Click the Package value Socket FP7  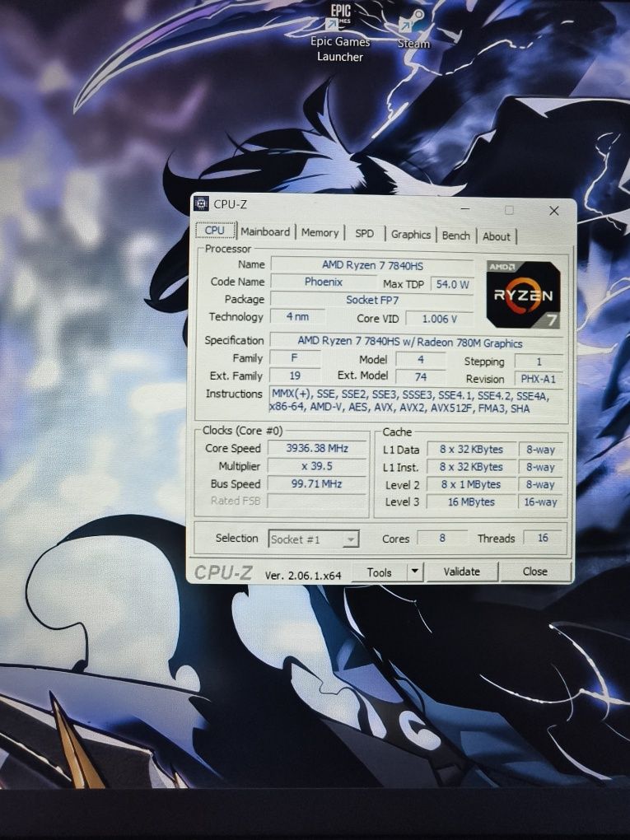click(x=372, y=300)
